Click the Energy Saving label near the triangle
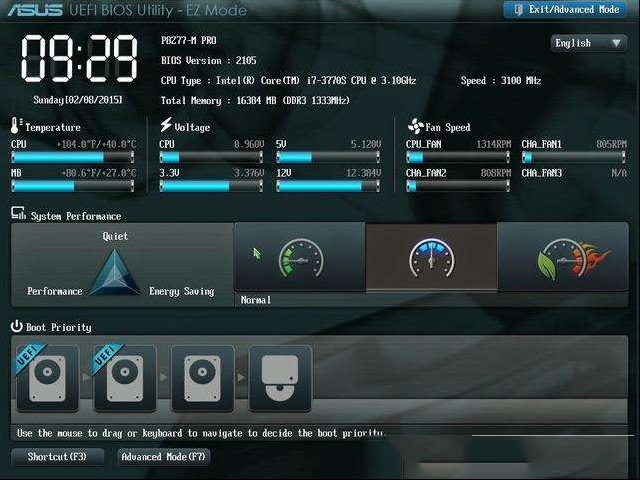Image resolution: width=640 pixels, height=480 pixels. pyautogui.click(x=182, y=291)
